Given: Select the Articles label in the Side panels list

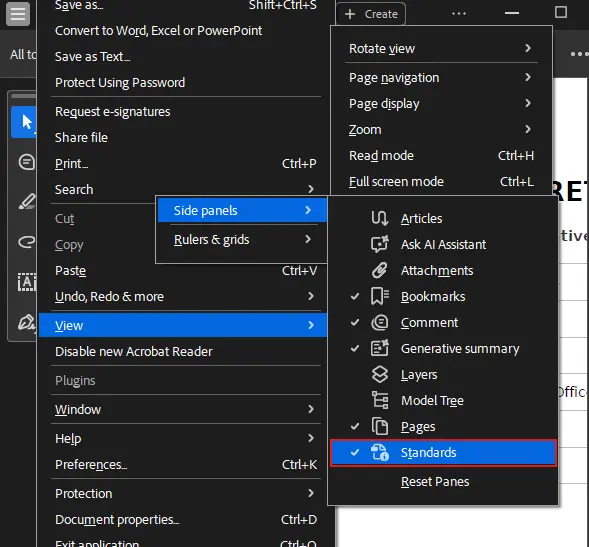Looking at the screenshot, I should (421, 218).
